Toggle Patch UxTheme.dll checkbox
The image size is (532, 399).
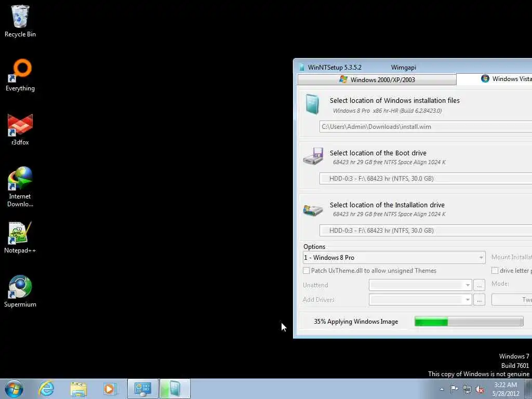point(306,270)
